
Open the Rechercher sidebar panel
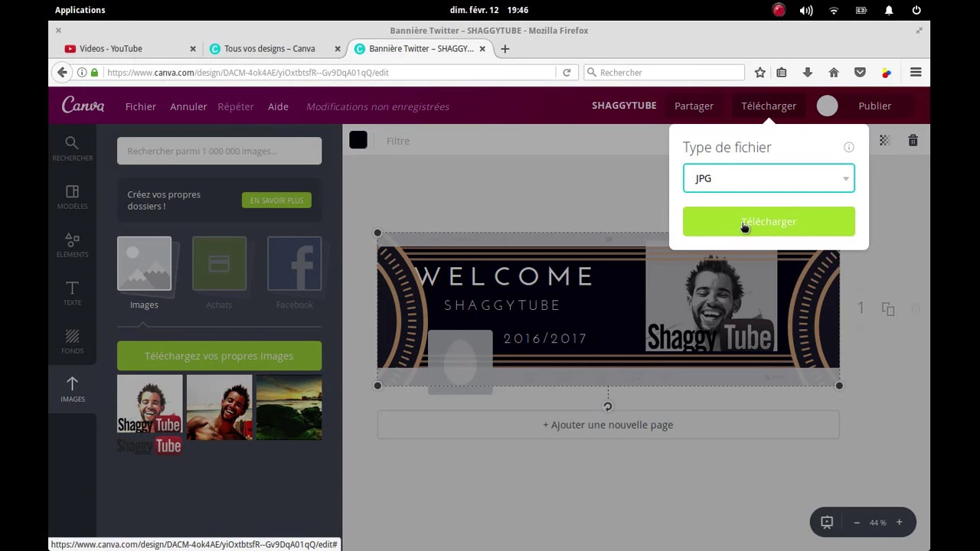[x=73, y=148]
